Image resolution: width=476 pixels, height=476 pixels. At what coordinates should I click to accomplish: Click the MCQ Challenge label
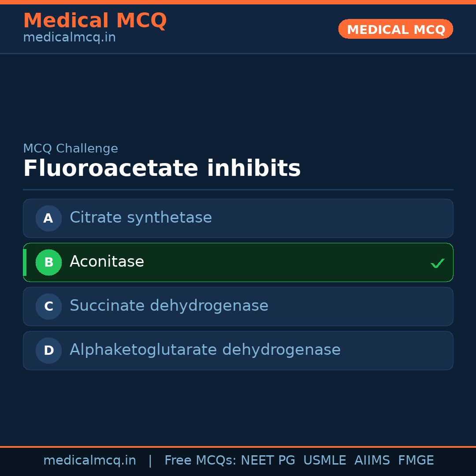point(71,149)
